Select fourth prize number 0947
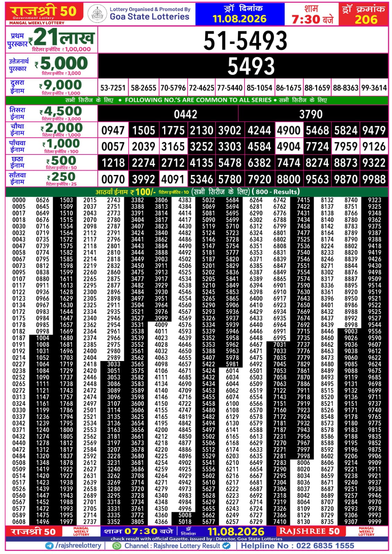This screenshot has width=392, height=554. pos(113,131)
